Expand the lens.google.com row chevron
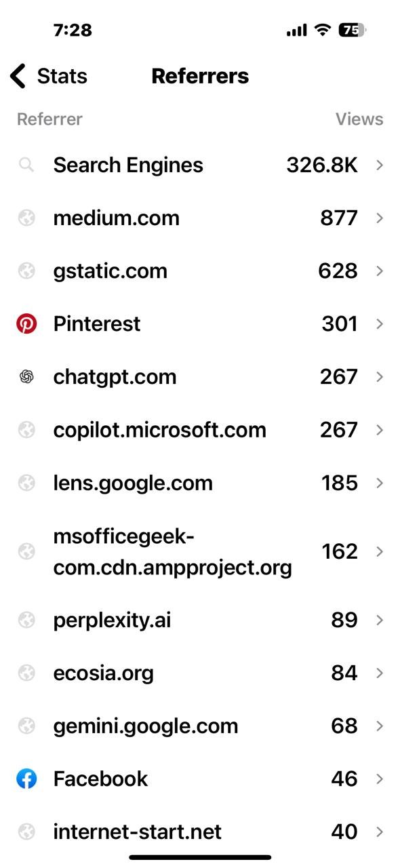Image resolution: width=400 pixels, height=868 pixels. pos(380,483)
